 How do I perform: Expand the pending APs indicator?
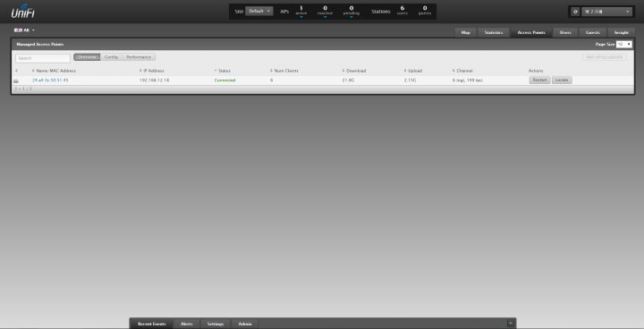(x=352, y=12)
